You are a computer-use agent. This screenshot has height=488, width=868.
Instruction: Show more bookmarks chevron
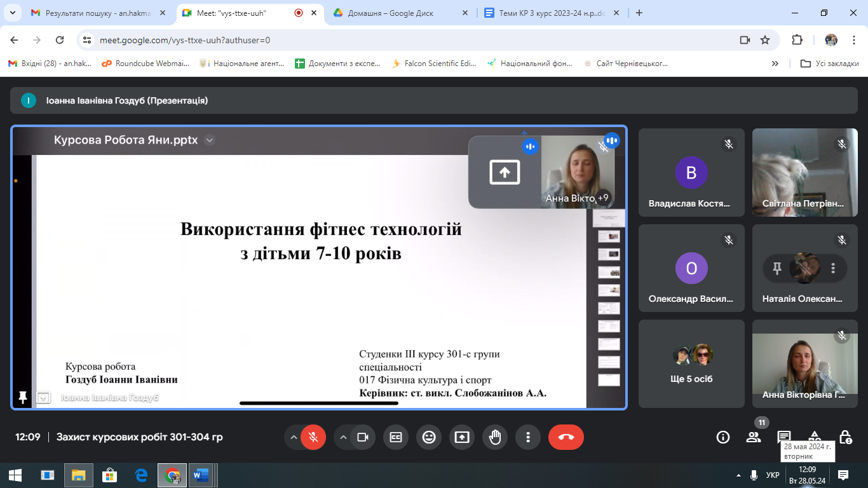click(775, 64)
